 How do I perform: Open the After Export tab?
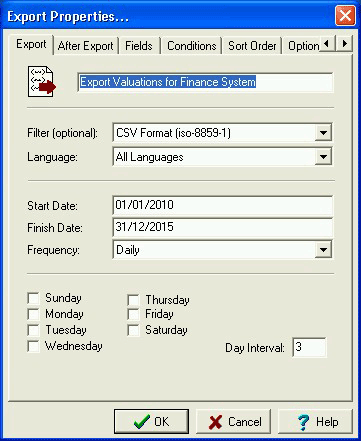(86, 46)
